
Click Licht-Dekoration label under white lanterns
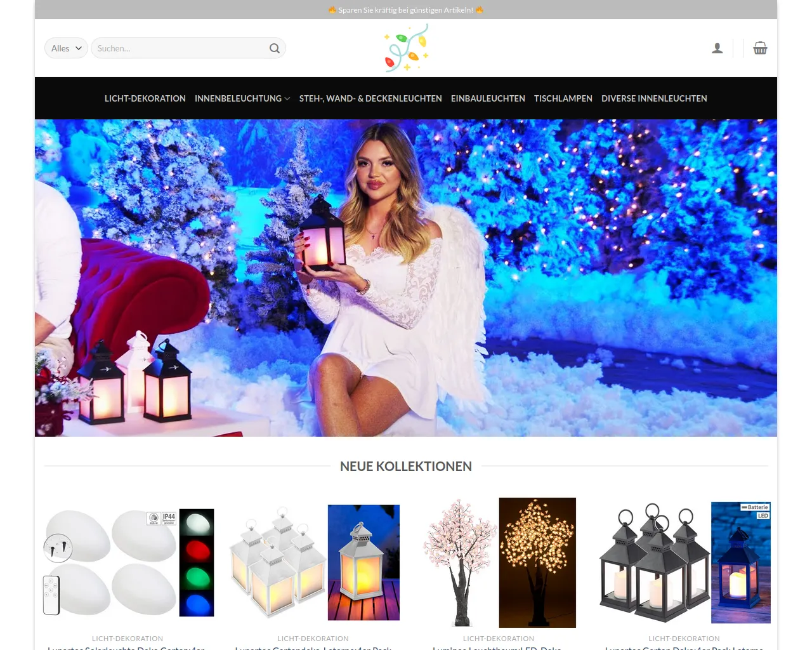point(313,639)
